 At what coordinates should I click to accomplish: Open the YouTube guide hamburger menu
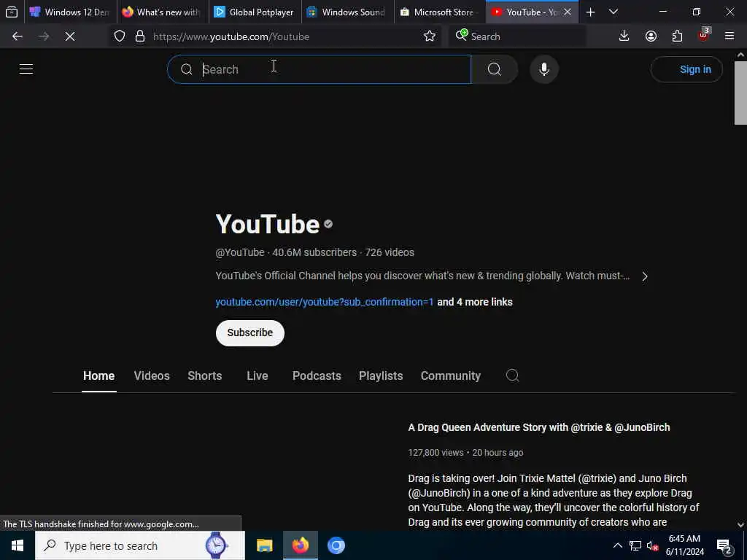26,69
